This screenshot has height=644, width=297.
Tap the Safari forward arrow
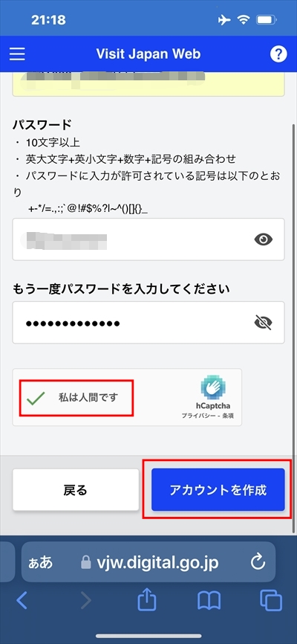point(85,601)
